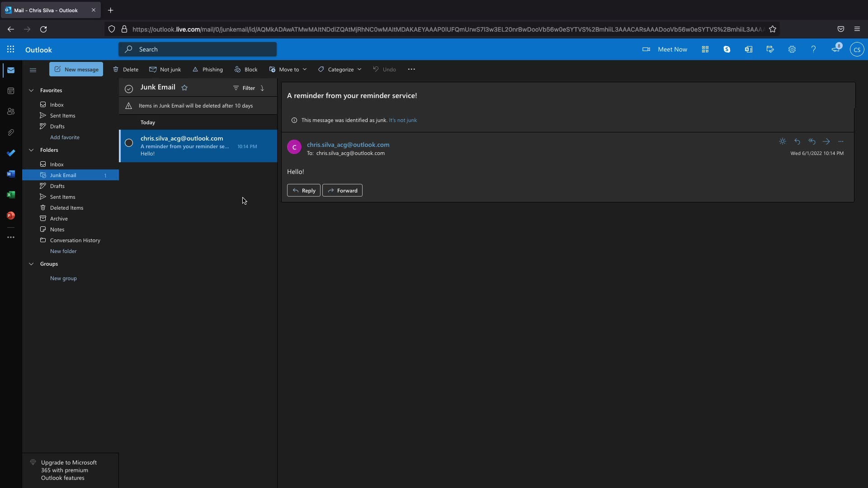The width and height of the screenshot is (868, 488).
Task: Open the app launcher waffle icon
Action: 11,50
